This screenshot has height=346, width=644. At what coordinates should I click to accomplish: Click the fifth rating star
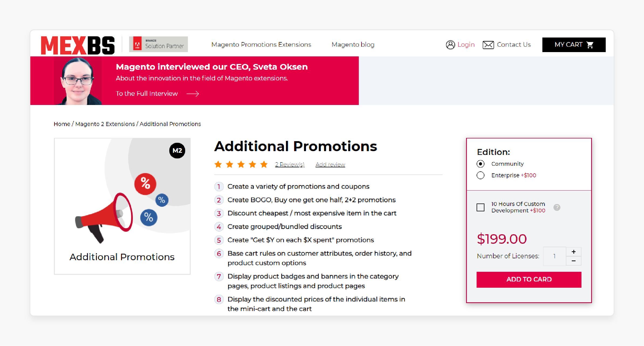coord(264,164)
